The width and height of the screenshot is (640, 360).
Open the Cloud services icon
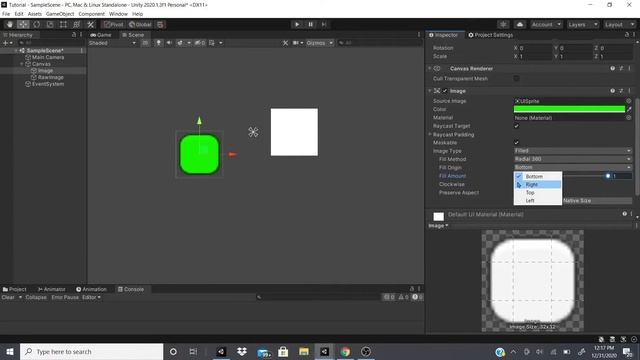tap(520, 24)
